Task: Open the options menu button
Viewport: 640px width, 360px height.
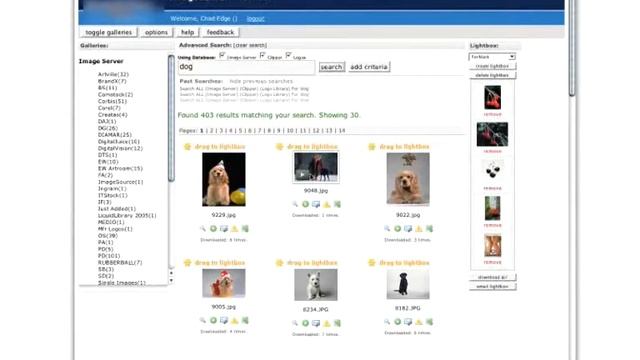Action: [156, 32]
